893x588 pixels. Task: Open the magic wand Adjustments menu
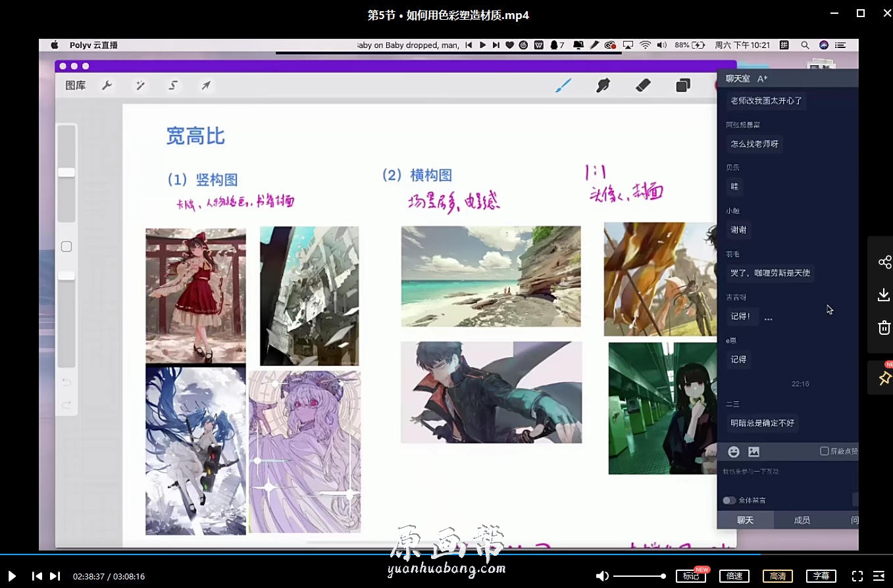click(140, 86)
